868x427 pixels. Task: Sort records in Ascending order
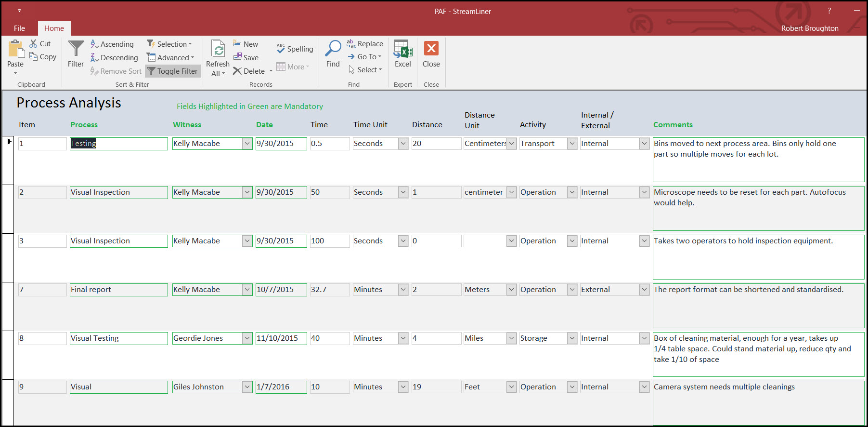coord(112,44)
